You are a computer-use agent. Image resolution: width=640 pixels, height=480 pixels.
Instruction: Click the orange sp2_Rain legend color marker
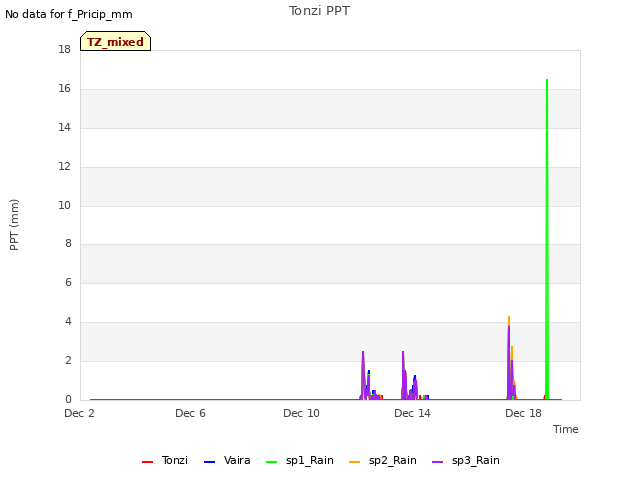tap(355, 462)
